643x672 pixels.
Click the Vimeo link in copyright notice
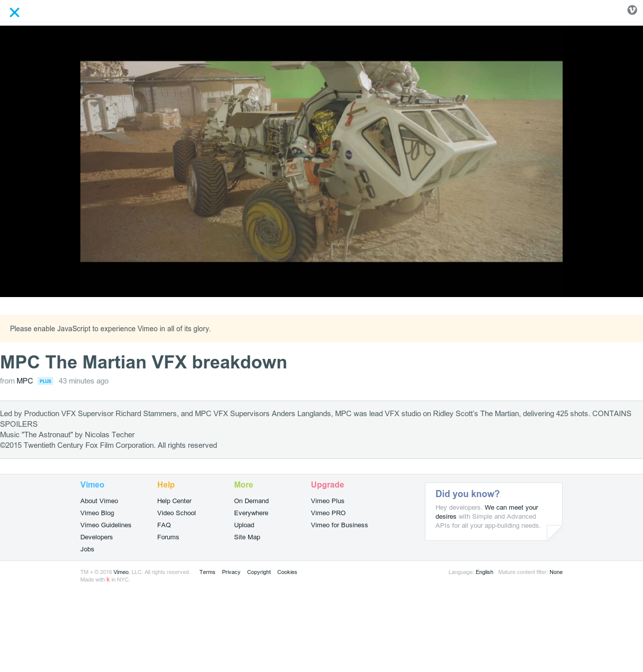121,572
